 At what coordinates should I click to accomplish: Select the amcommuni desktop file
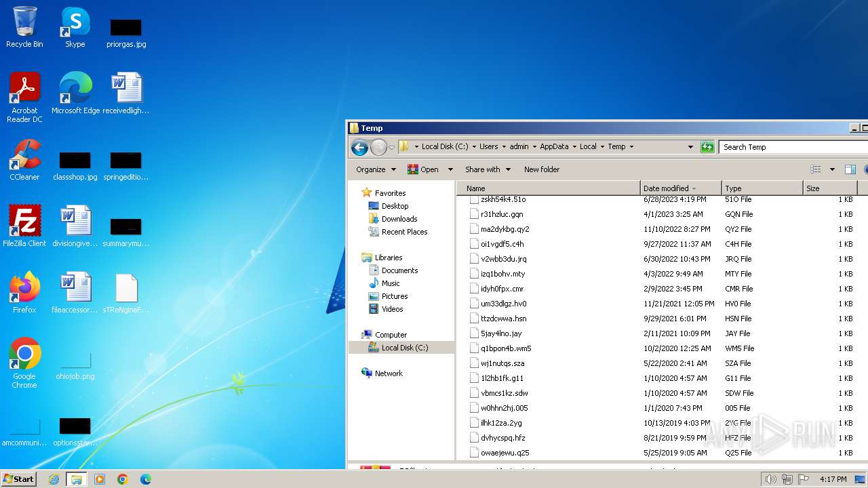click(x=24, y=432)
